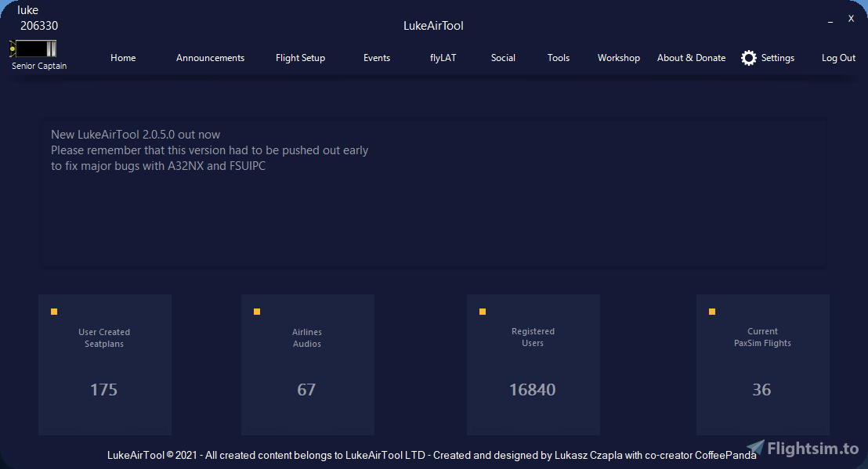Navigate to the Events page
Screen dimensions: 868x469
pyautogui.click(x=377, y=57)
